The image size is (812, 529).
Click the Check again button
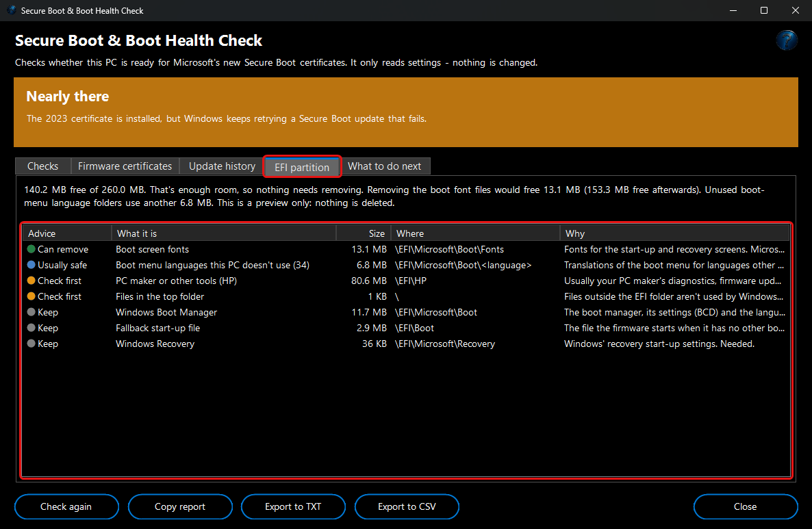[x=66, y=506]
